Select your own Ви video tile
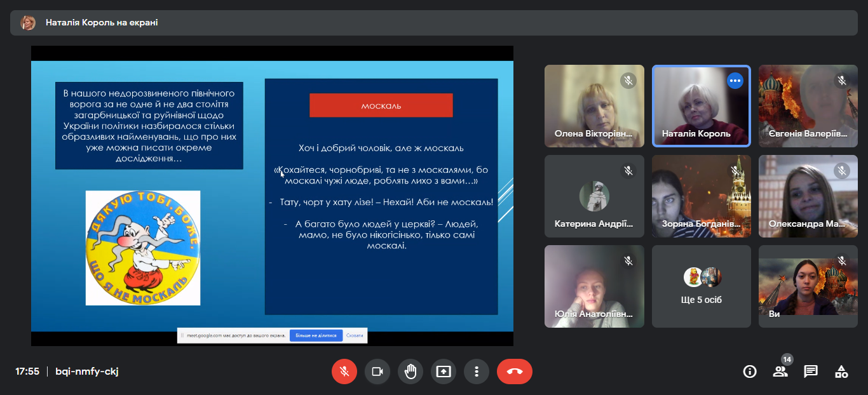This screenshot has width=868, height=395. click(x=808, y=286)
